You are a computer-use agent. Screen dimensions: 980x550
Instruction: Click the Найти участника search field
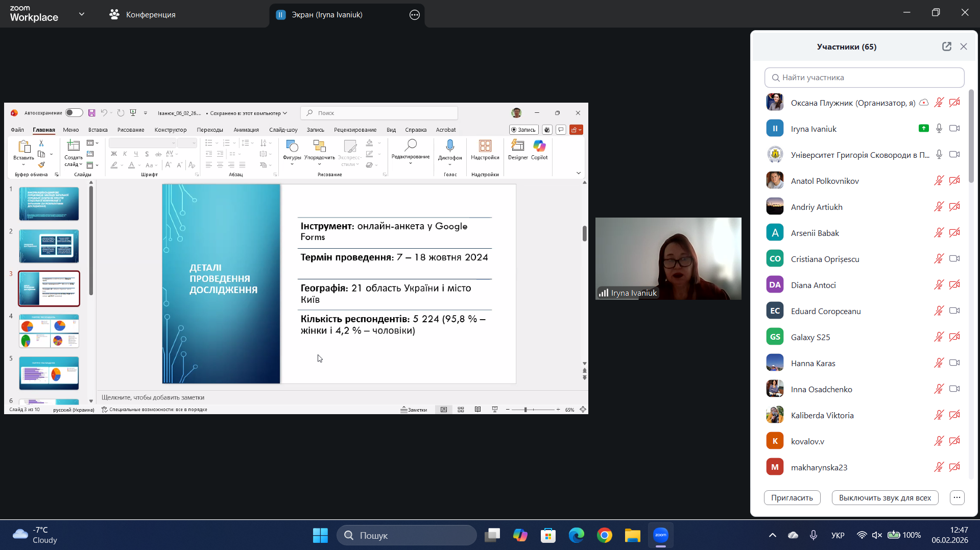click(864, 78)
